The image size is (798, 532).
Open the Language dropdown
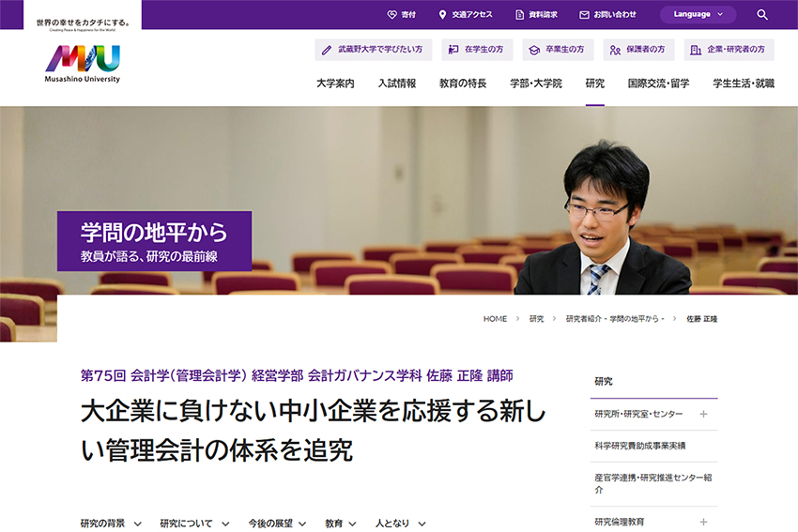pyautogui.click(x=698, y=15)
